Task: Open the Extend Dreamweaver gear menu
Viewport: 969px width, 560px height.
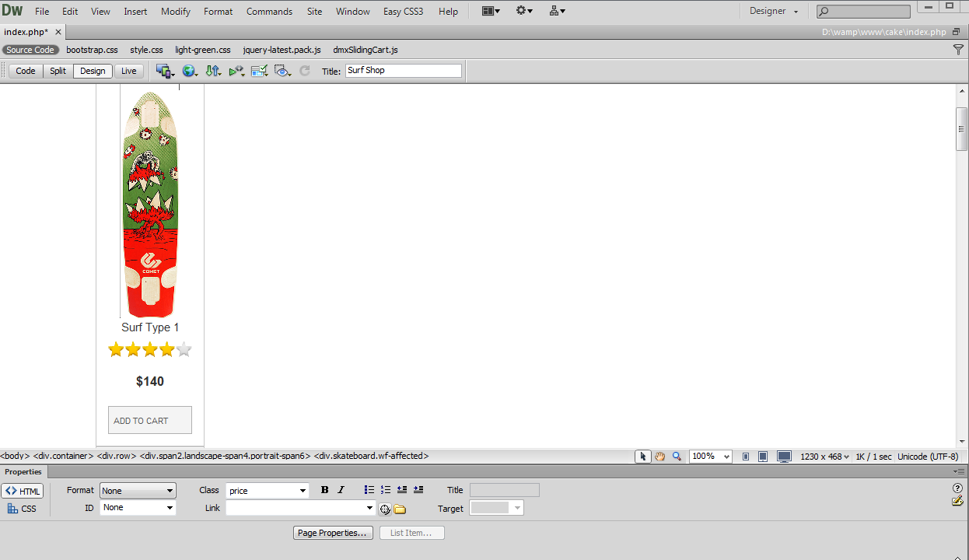Action: coord(524,11)
